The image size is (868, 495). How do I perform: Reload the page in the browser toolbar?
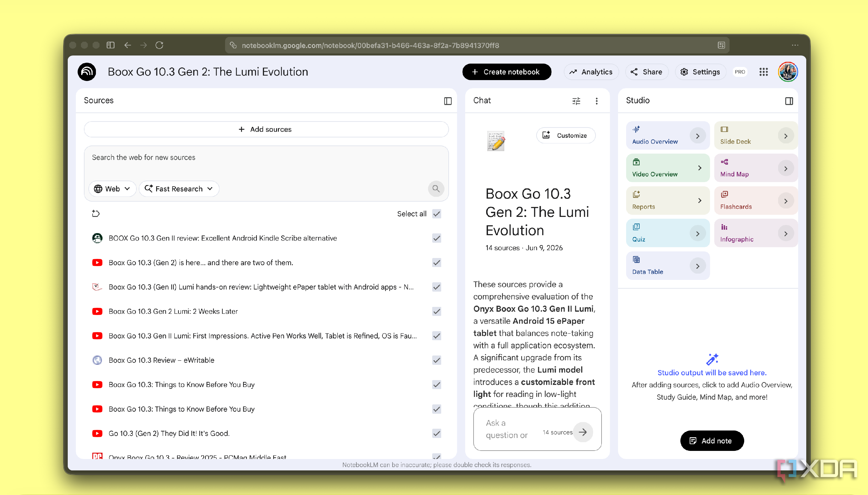(159, 45)
